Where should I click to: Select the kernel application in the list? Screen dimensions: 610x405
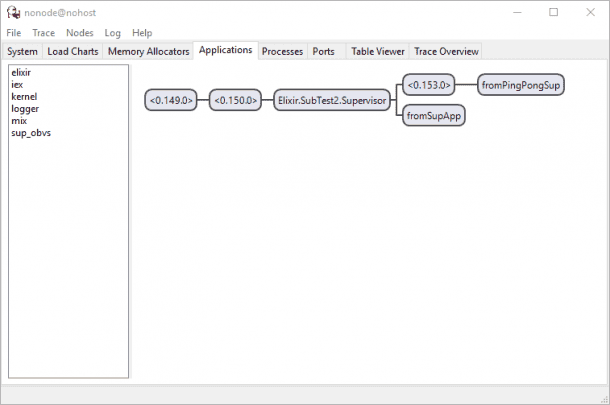coord(24,97)
